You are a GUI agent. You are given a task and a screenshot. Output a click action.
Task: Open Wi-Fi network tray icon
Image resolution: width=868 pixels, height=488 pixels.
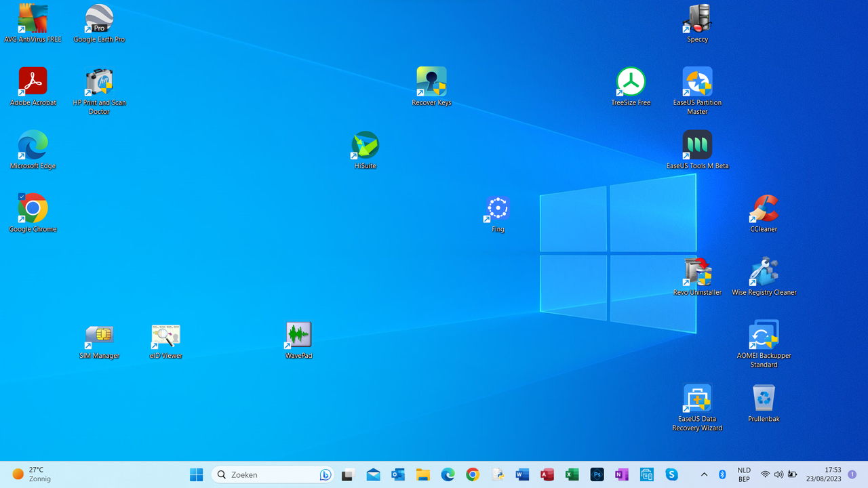pyautogui.click(x=765, y=474)
